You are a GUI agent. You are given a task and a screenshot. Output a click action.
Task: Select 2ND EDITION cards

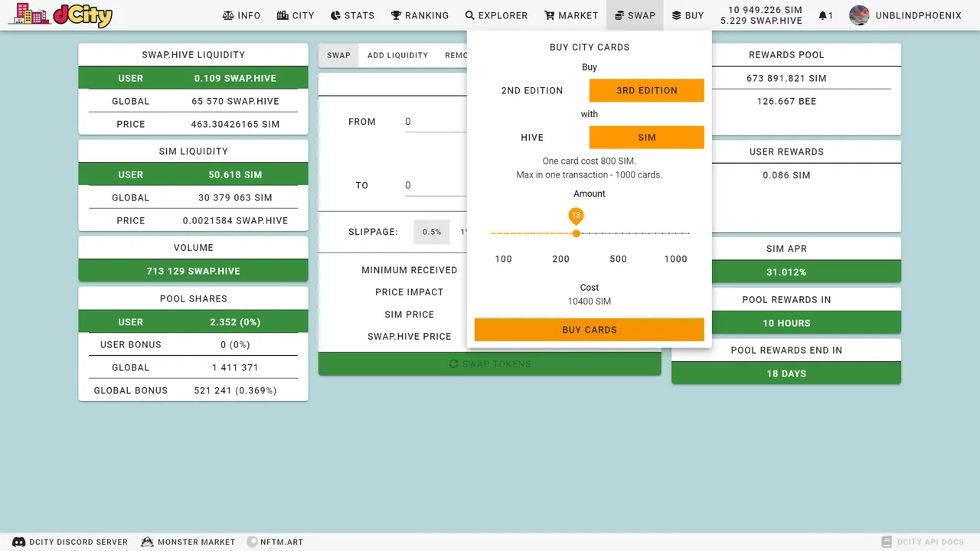(x=532, y=90)
